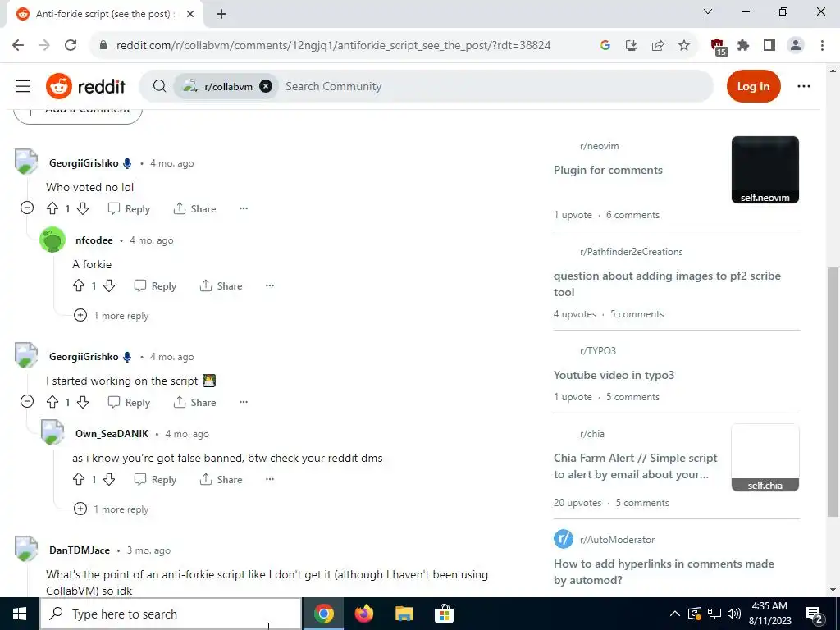Open the Own_SeaDANIK user profile
Screen dimensions: 840x630
tap(112, 433)
